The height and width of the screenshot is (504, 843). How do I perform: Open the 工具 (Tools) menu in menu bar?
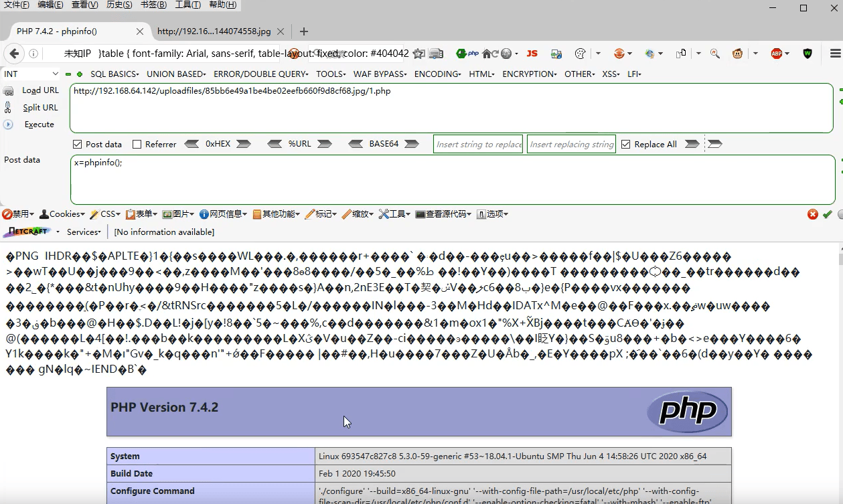[188, 5]
